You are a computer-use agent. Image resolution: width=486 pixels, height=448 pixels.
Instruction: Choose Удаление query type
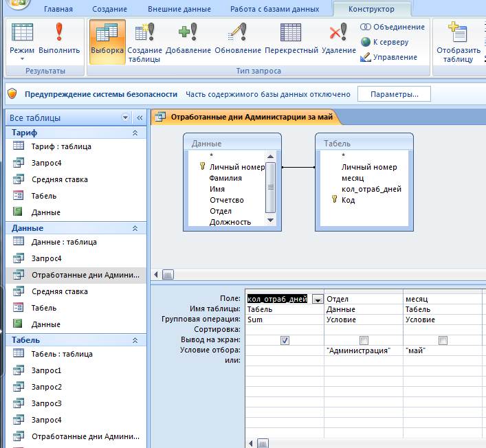pyautogui.click(x=338, y=38)
